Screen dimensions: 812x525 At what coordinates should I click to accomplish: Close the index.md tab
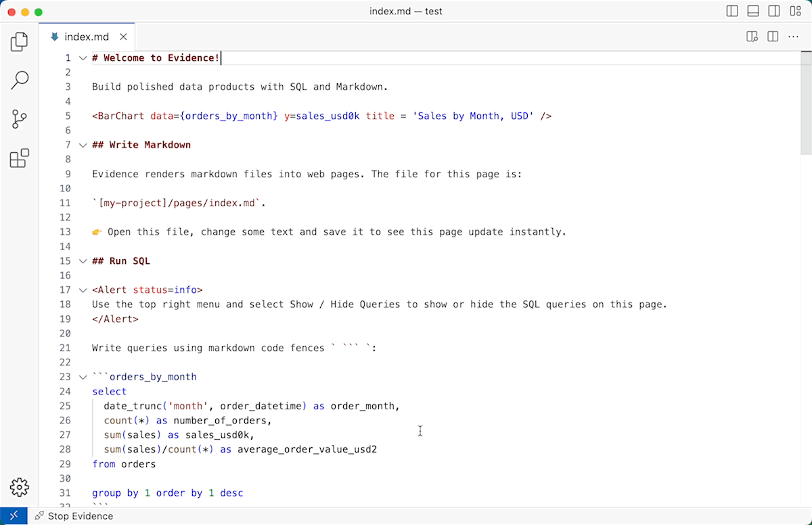[x=123, y=37]
